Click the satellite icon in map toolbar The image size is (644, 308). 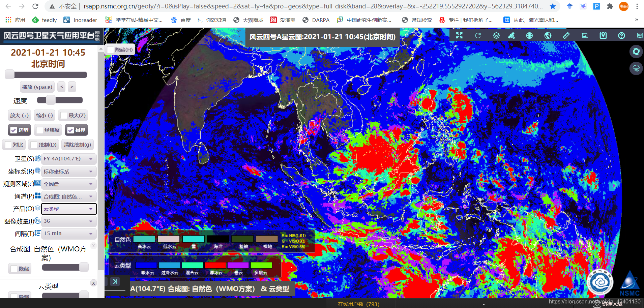pos(511,35)
